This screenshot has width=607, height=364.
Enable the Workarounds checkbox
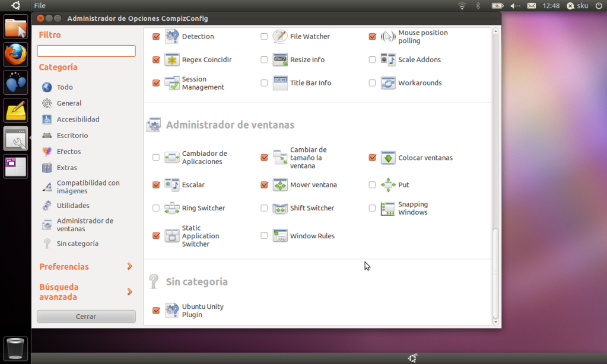[372, 83]
